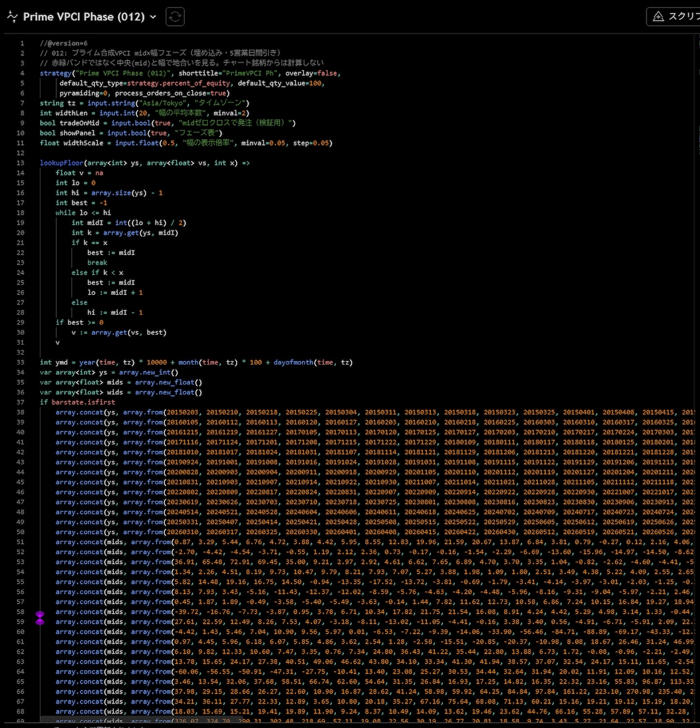
Task: Click the circular sync arrows icon beside the script title
Action: pos(175,16)
